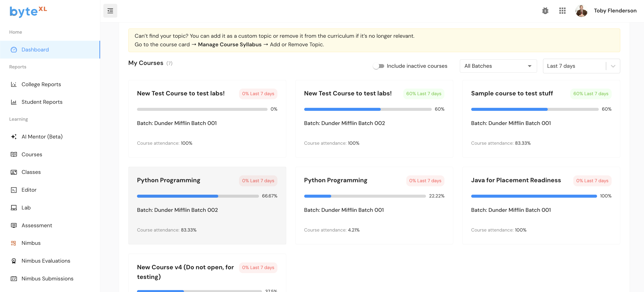Open Student Reports in sidebar
Viewport: 644px width, 292px height.
(x=42, y=102)
